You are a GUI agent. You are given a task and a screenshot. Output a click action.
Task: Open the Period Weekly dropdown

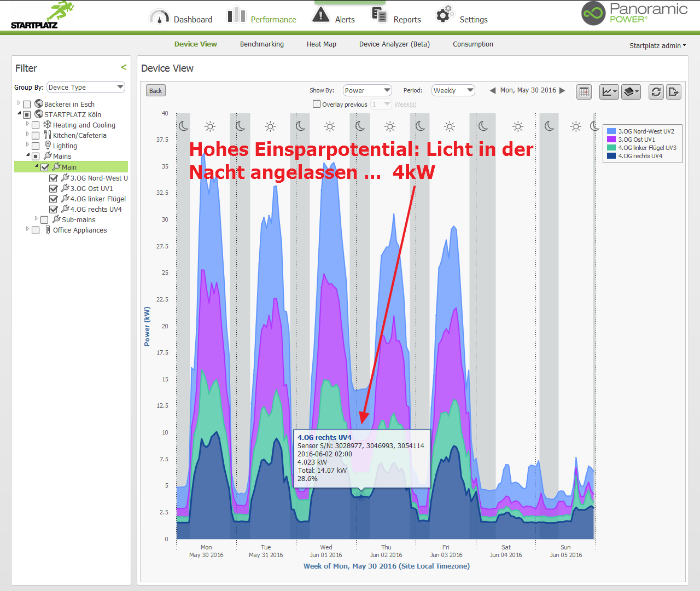click(453, 90)
